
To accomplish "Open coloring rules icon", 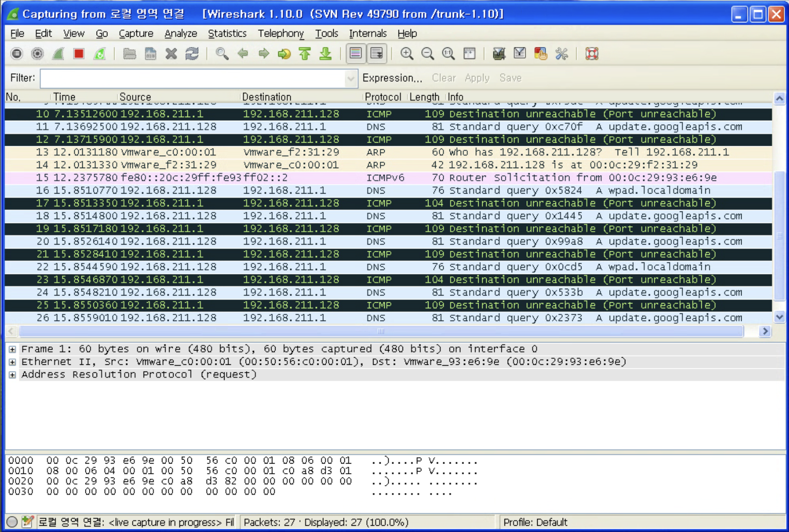I will tap(541, 54).
